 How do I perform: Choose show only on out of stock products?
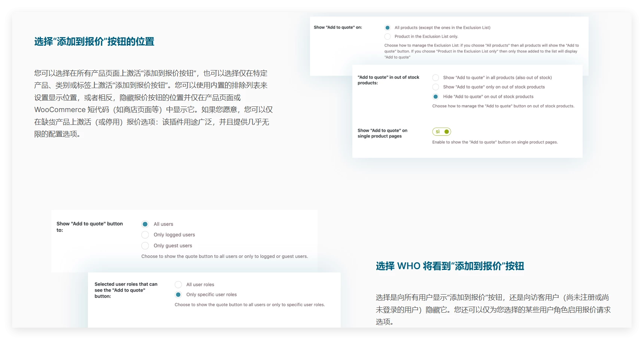coord(435,87)
